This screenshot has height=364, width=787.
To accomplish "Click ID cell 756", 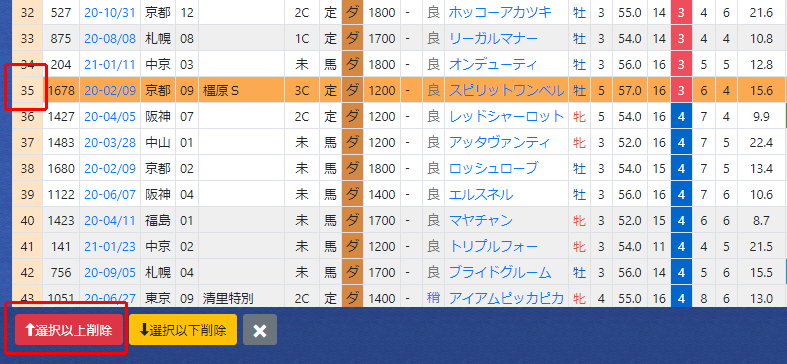I will (x=61, y=273).
